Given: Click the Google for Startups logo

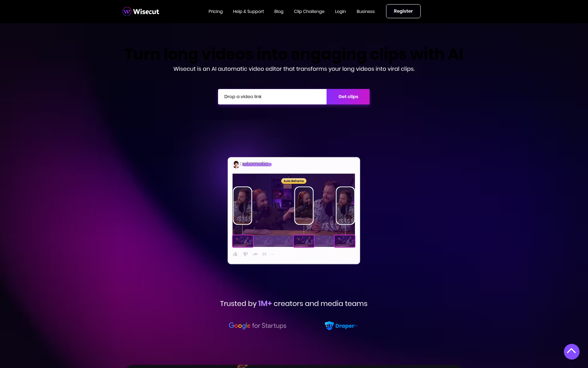Looking at the screenshot, I should (x=258, y=326).
